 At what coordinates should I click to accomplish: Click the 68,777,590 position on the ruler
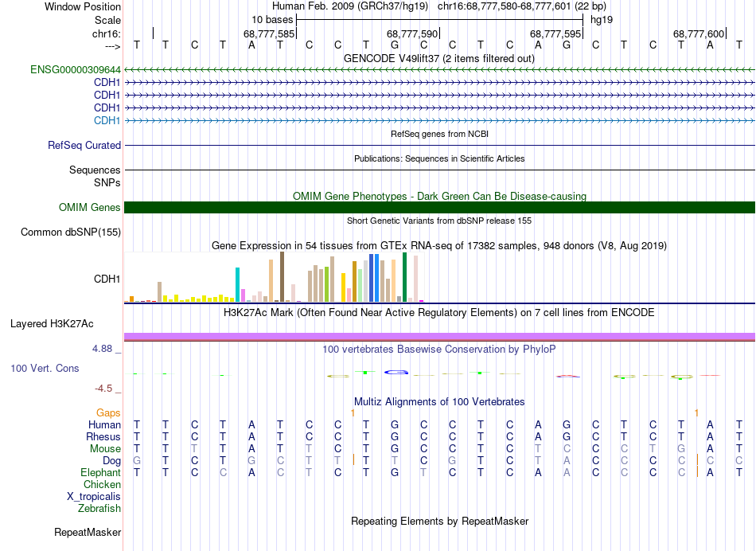pos(412,33)
